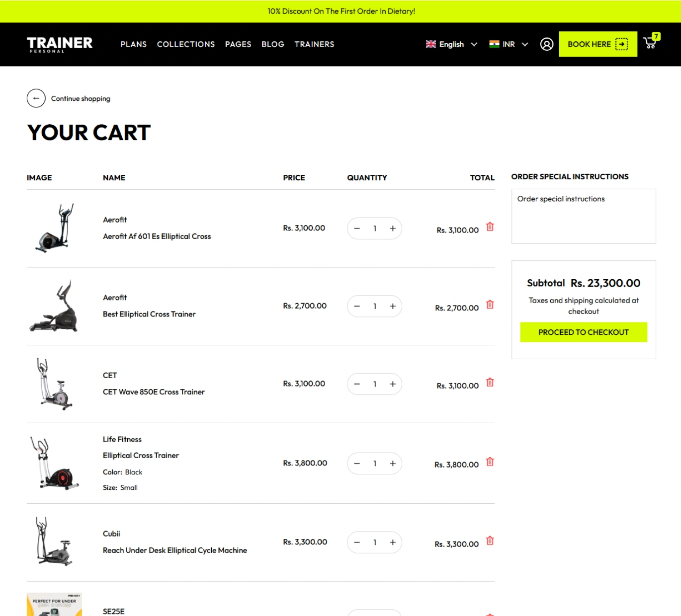Open the Life Fitness Elliptical Cross Trainer thumbnail
The image size is (681, 616).
54,463
